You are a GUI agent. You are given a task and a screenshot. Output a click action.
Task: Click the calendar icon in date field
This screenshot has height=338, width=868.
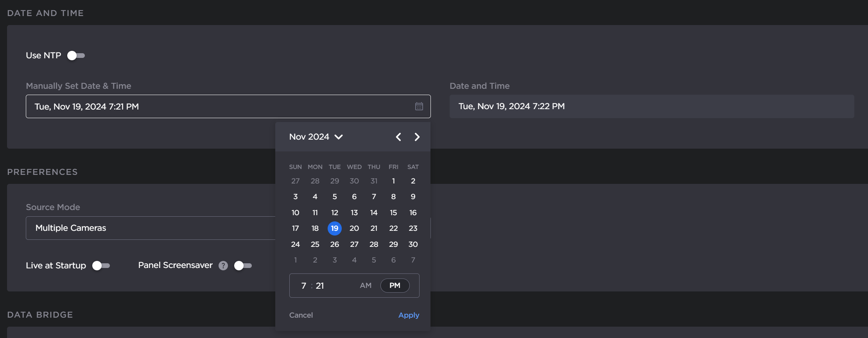(x=419, y=106)
